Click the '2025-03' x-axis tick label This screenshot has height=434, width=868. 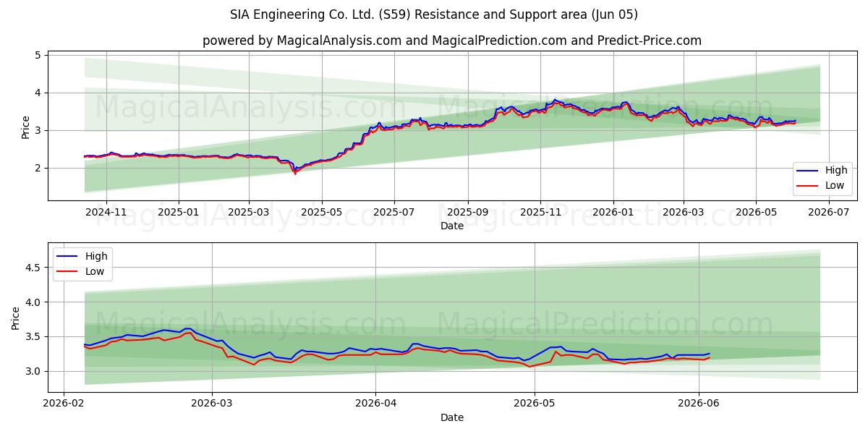coord(249,213)
